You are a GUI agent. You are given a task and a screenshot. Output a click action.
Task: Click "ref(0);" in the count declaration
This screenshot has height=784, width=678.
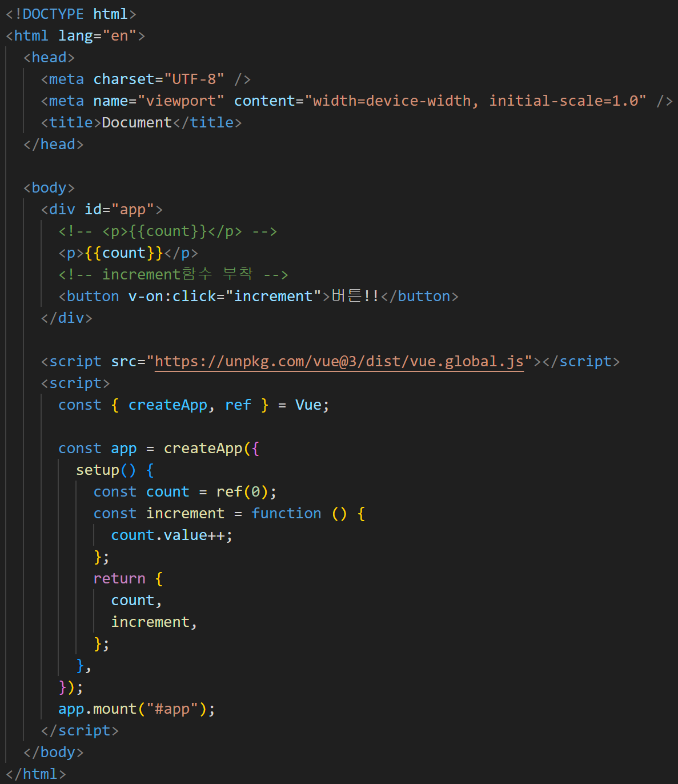coord(247,492)
